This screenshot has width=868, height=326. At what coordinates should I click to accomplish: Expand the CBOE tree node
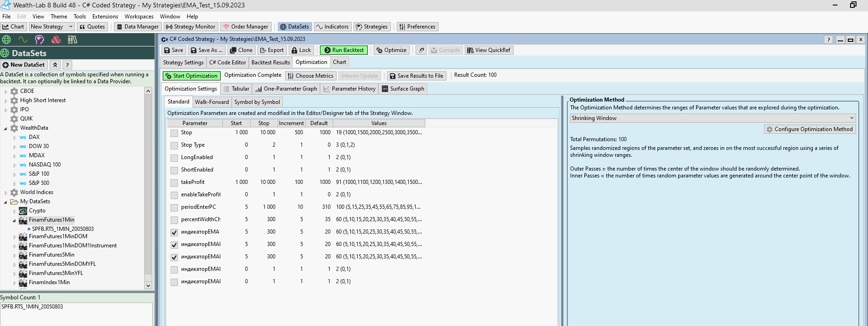pos(6,92)
